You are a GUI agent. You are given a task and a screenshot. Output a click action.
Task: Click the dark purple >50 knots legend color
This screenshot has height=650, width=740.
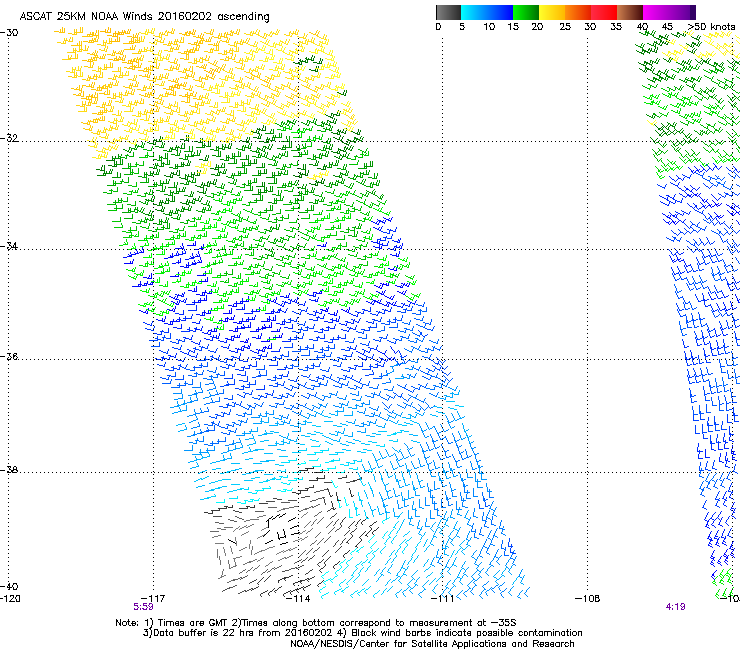tap(692, 12)
